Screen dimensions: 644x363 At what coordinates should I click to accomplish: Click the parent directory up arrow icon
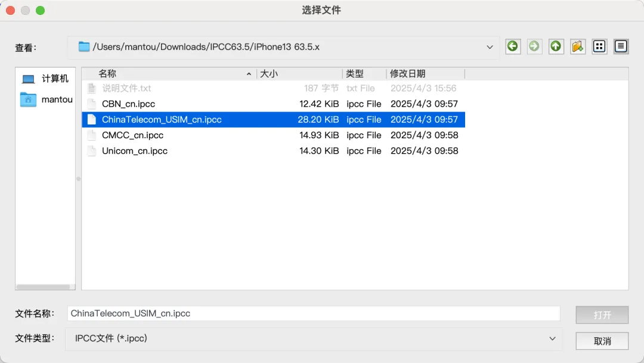[x=556, y=46]
